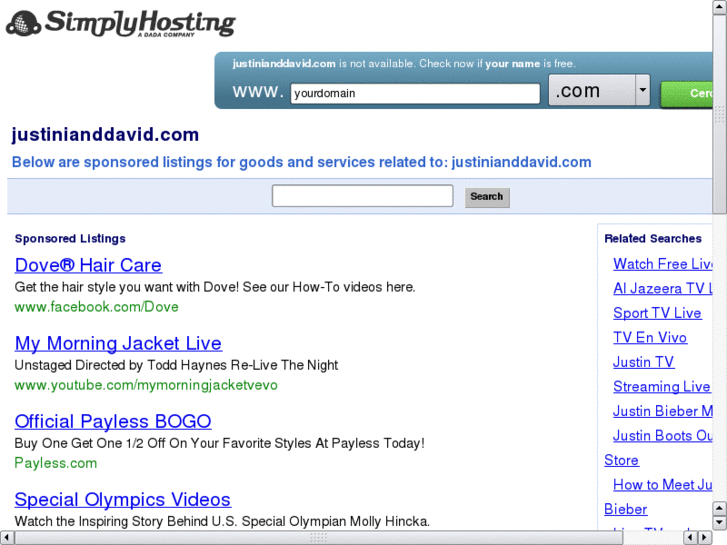The width and height of the screenshot is (727, 545).
Task: Click the SimplyHosting logo
Action: click(x=121, y=23)
